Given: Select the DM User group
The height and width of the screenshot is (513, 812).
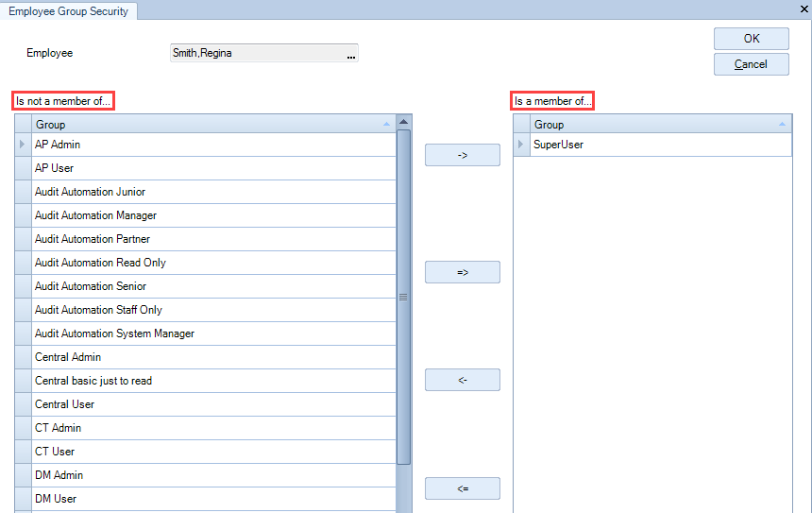Looking at the screenshot, I should (213, 499).
